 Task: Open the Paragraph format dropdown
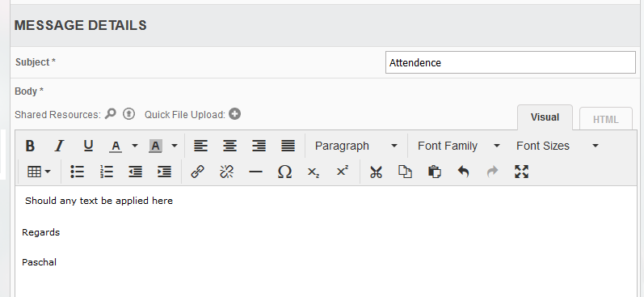[356, 146]
